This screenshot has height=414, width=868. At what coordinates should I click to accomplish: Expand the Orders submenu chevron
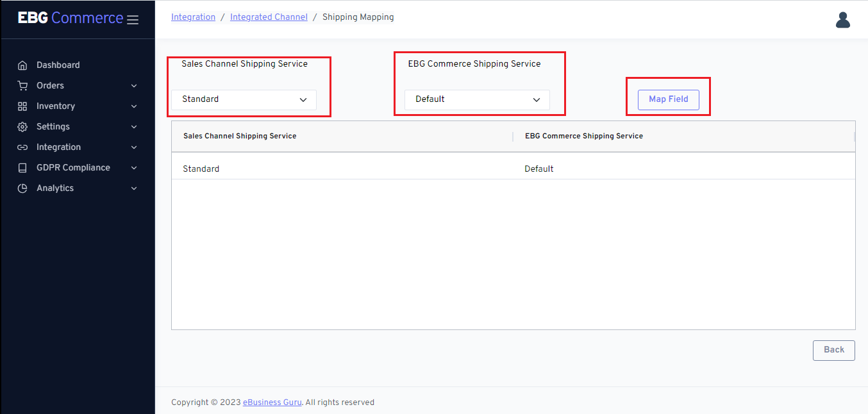click(134, 86)
